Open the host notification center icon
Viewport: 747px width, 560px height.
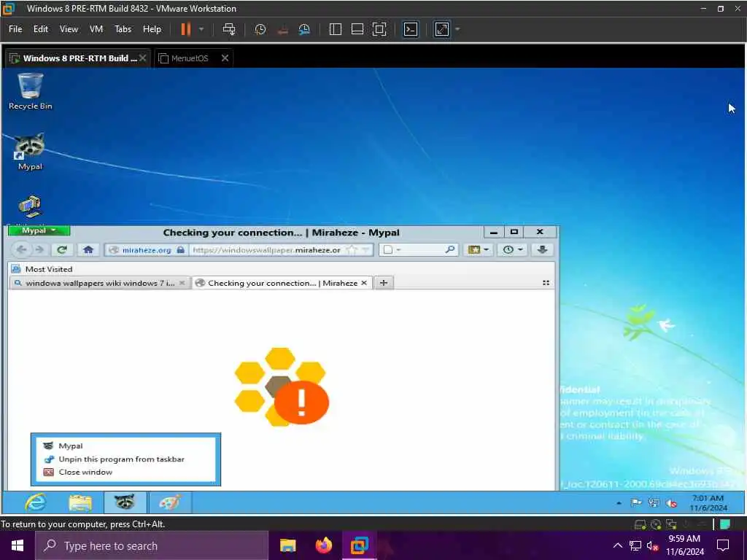click(723, 545)
